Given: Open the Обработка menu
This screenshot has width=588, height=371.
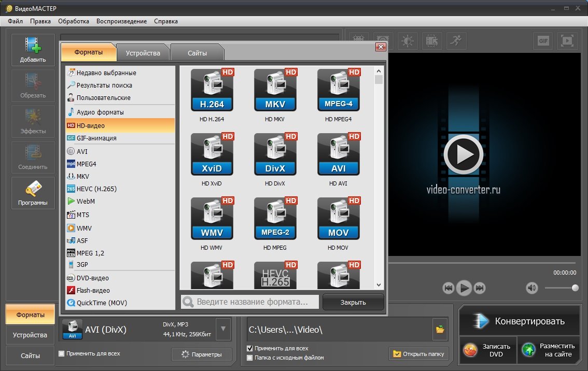Looking at the screenshot, I should (74, 21).
